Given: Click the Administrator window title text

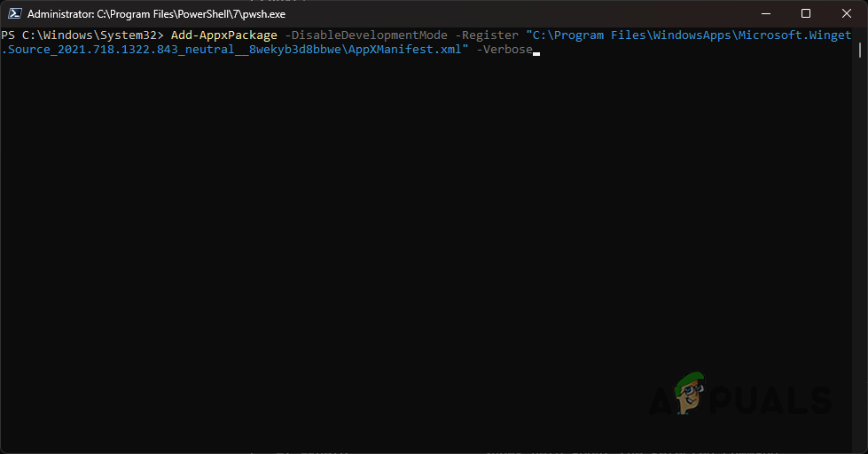Looking at the screenshot, I should click(157, 14).
